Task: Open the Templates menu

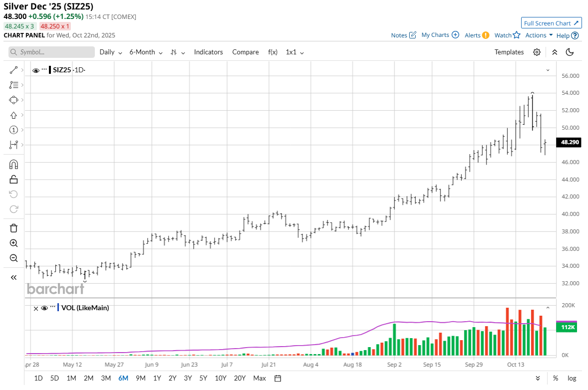Action: coord(509,52)
